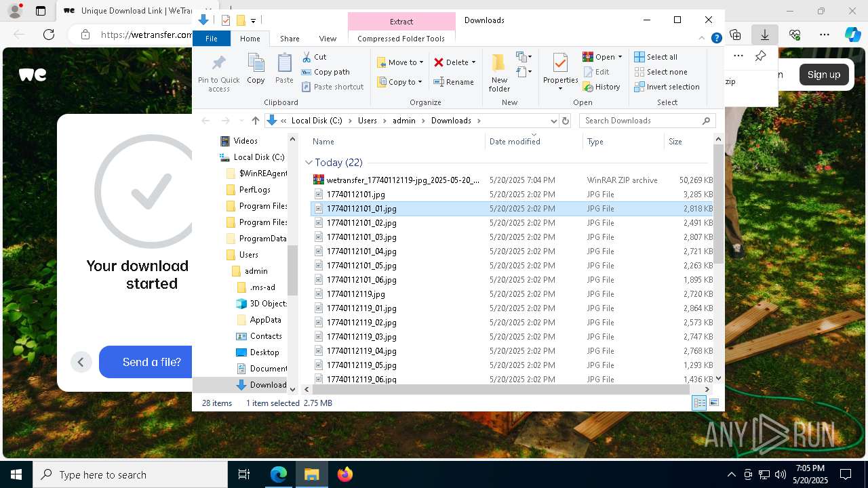Switch to details view layout icon

click(x=699, y=403)
